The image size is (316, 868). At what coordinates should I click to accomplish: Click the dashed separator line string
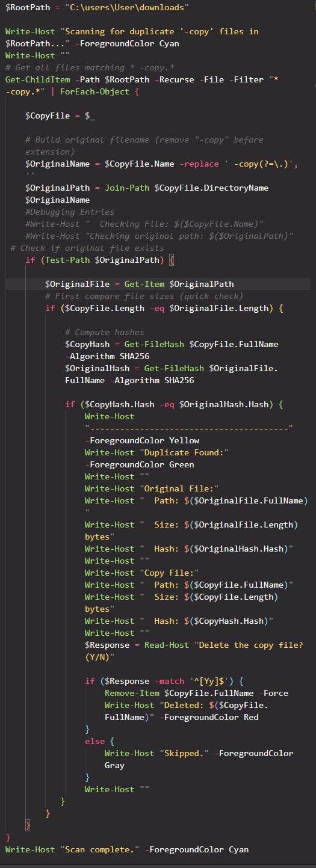coord(189,428)
